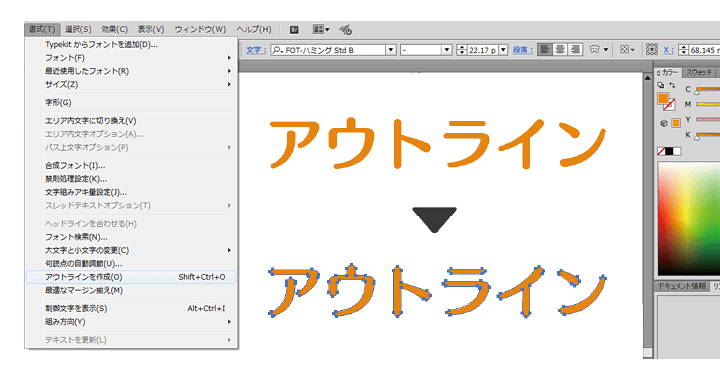Image resolution: width=720 pixels, height=370 pixels.
Task: Click the Swap Fill and Stroke arrows
Action: 672,85
